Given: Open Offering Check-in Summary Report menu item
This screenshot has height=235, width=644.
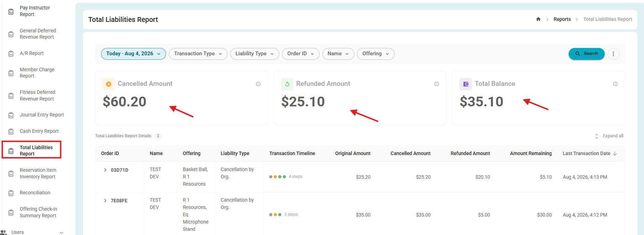Looking at the screenshot, I should [39, 212].
